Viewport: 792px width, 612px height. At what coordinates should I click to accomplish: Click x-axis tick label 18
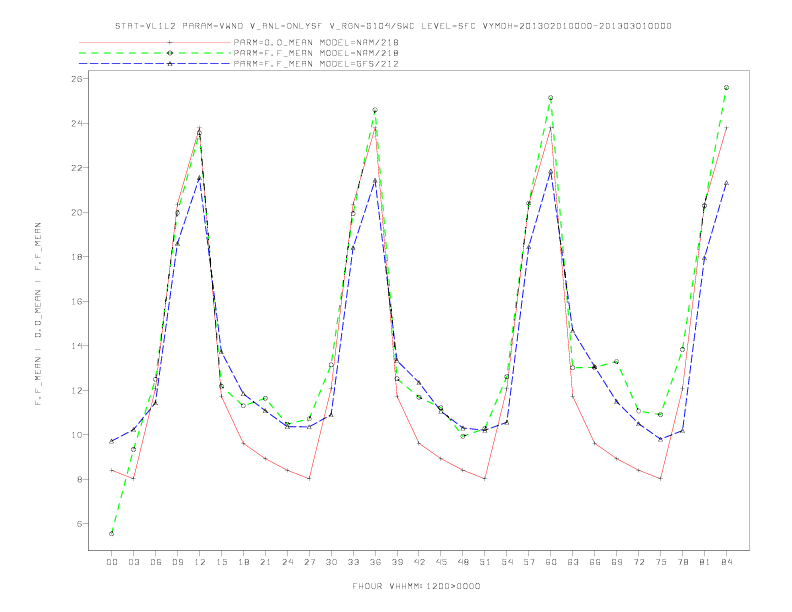click(243, 562)
